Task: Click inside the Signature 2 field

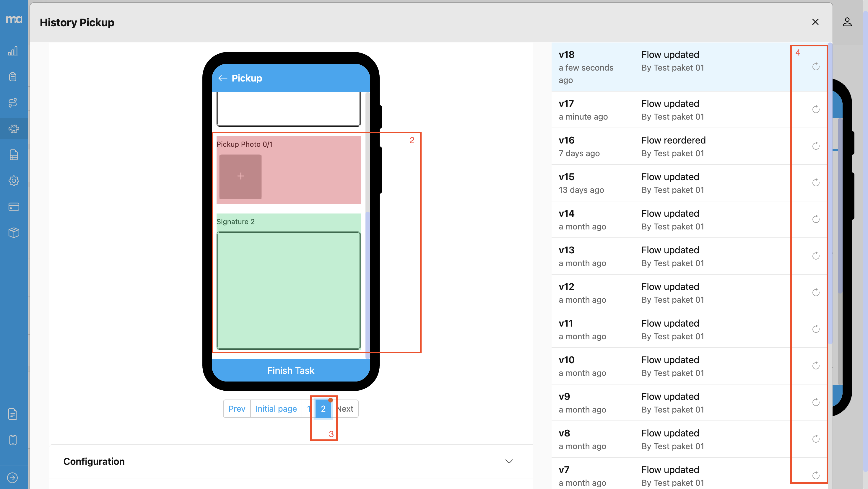Action: (x=288, y=290)
